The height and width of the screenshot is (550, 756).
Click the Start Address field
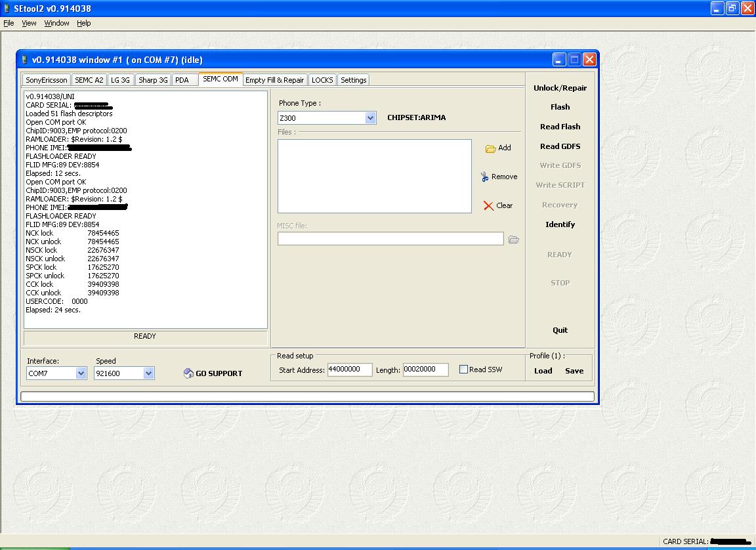pyautogui.click(x=350, y=370)
